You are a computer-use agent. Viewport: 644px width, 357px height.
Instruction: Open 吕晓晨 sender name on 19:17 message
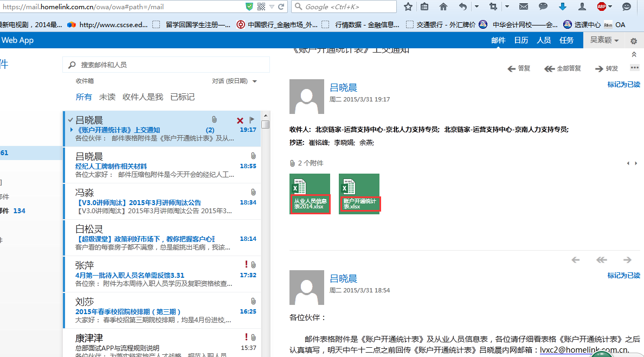(x=343, y=87)
